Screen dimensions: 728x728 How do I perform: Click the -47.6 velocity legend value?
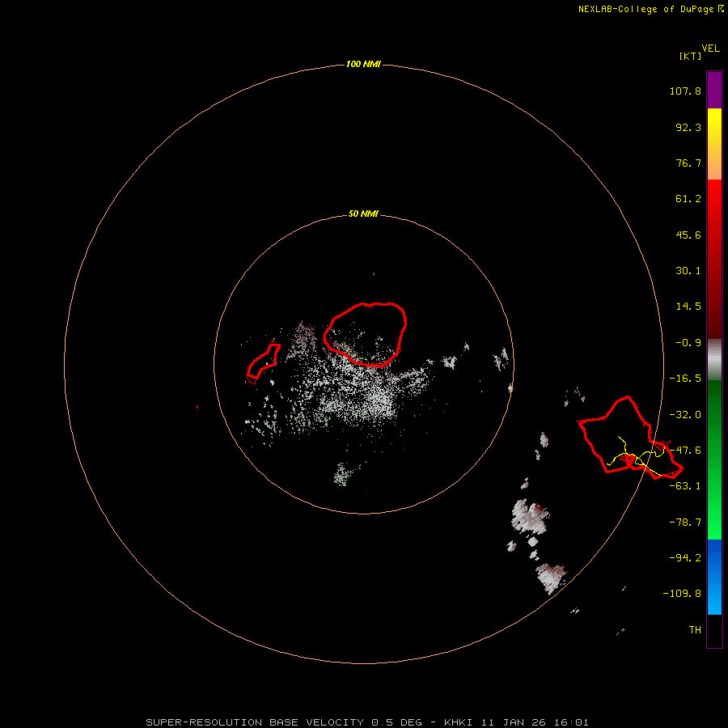[685, 451]
